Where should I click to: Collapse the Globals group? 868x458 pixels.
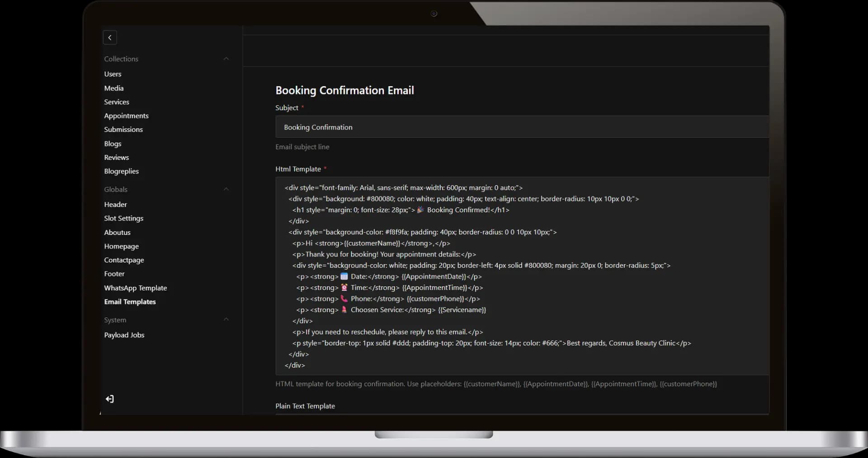(x=226, y=189)
